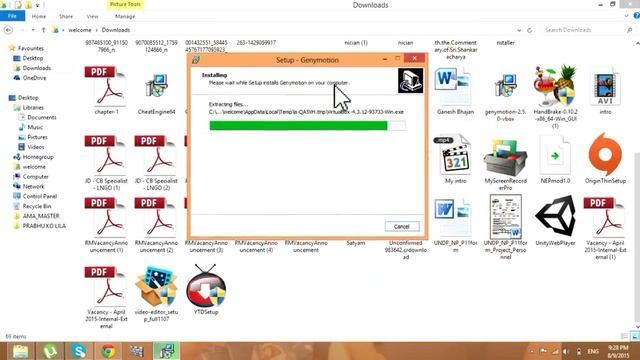Viewport: 640px width, 360px height.
Task: Expand the ribbon using the chevron
Action: [x=627, y=16]
